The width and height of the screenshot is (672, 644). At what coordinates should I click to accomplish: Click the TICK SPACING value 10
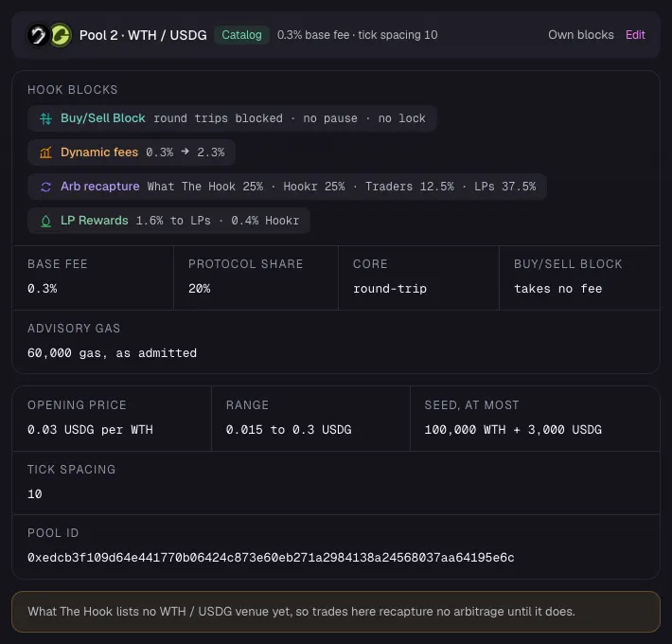[35, 494]
